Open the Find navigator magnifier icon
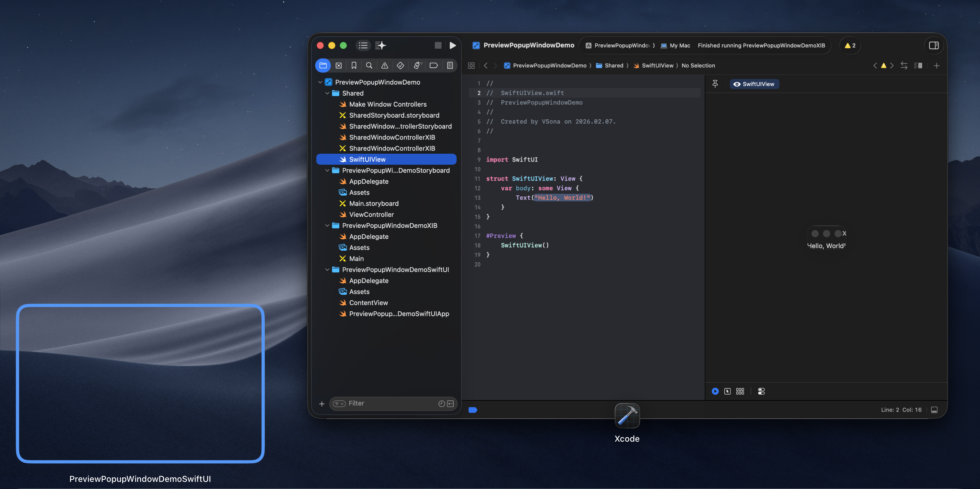This screenshot has height=489, width=980. [x=369, y=66]
